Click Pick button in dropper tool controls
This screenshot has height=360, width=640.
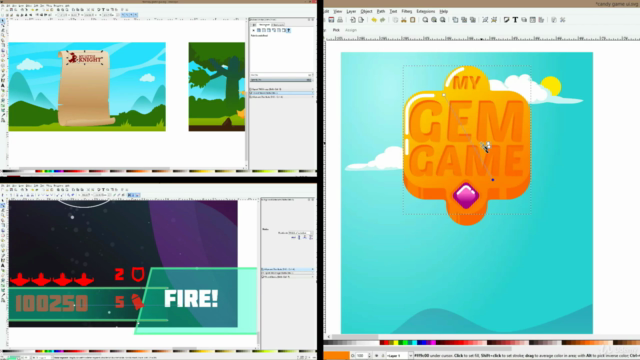[336, 30]
